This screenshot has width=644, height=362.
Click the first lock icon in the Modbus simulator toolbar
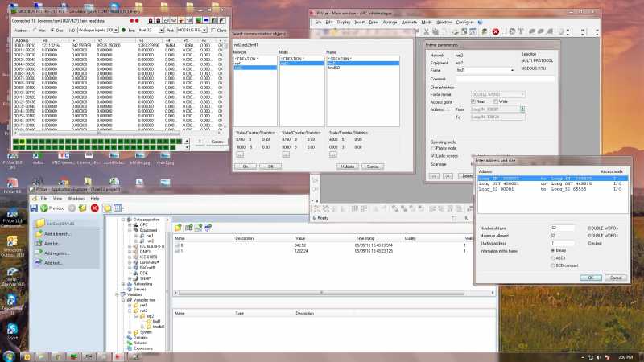pos(151,20)
